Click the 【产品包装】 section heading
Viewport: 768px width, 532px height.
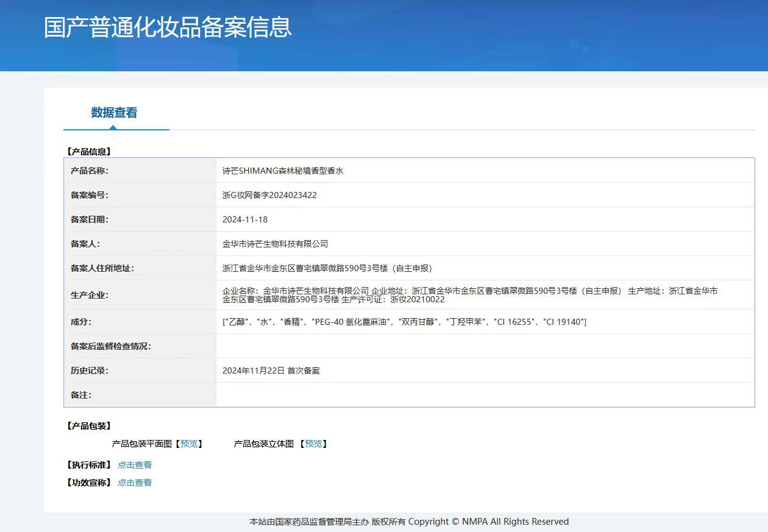88,426
